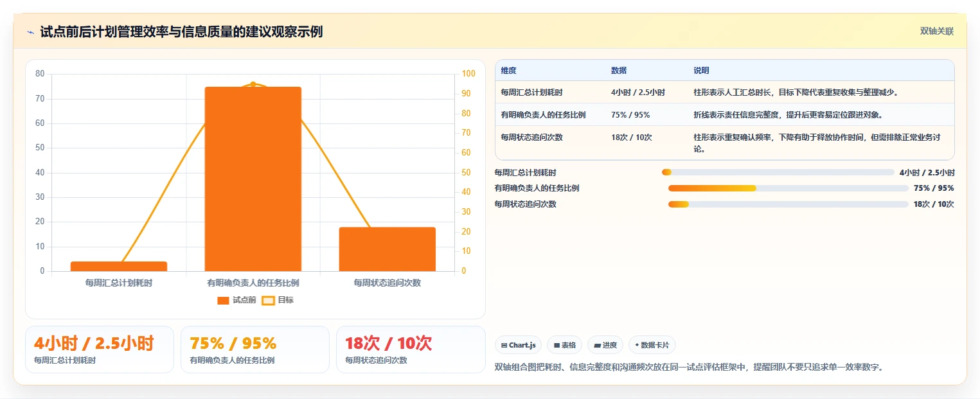Click the x-axis label 有明确负责人的任务比例
980x399 pixels.
click(253, 283)
